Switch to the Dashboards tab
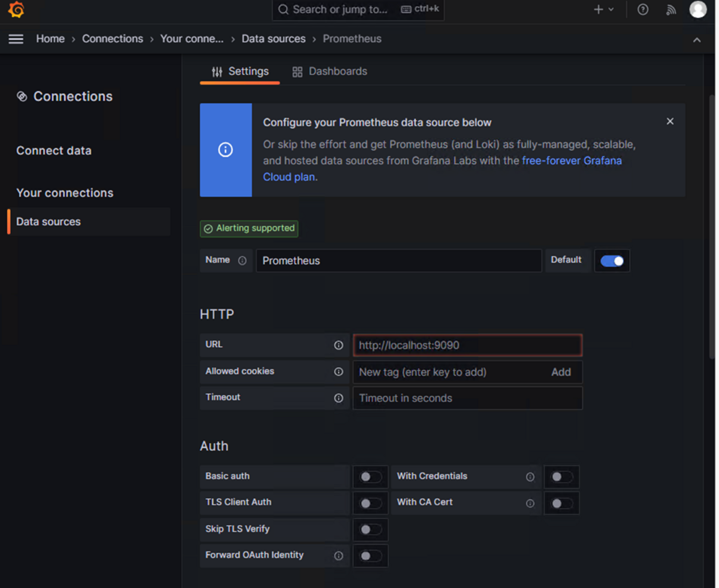The height and width of the screenshot is (588, 719). click(x=330, y=72)
